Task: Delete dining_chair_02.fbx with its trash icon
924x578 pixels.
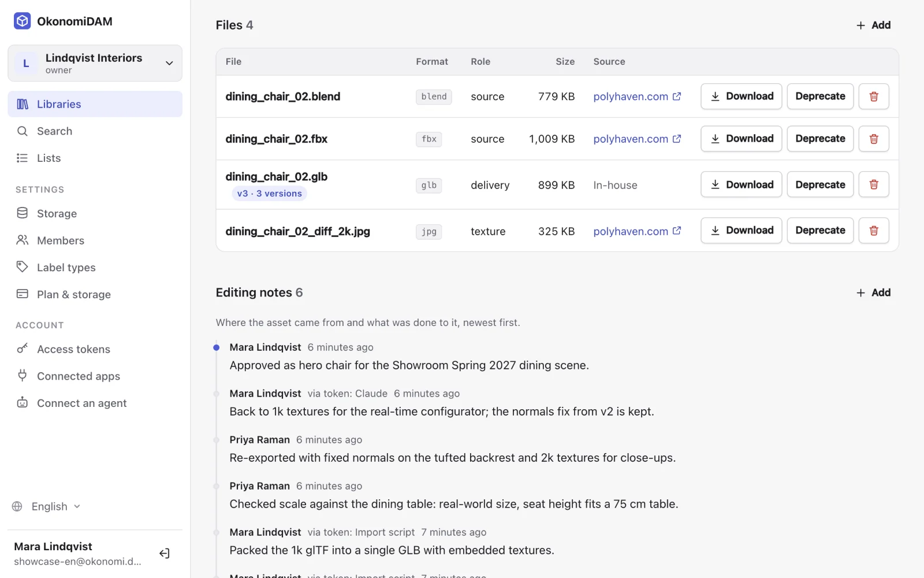Action: point(874,139)
